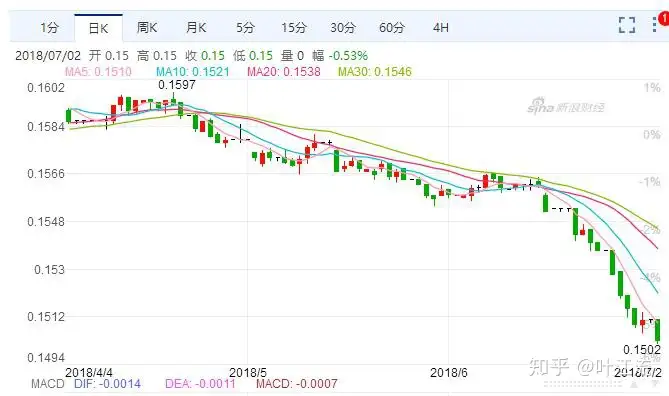Click the 0.1512 y-axis price label
This screenshot has height=396, width=669.
46,317
